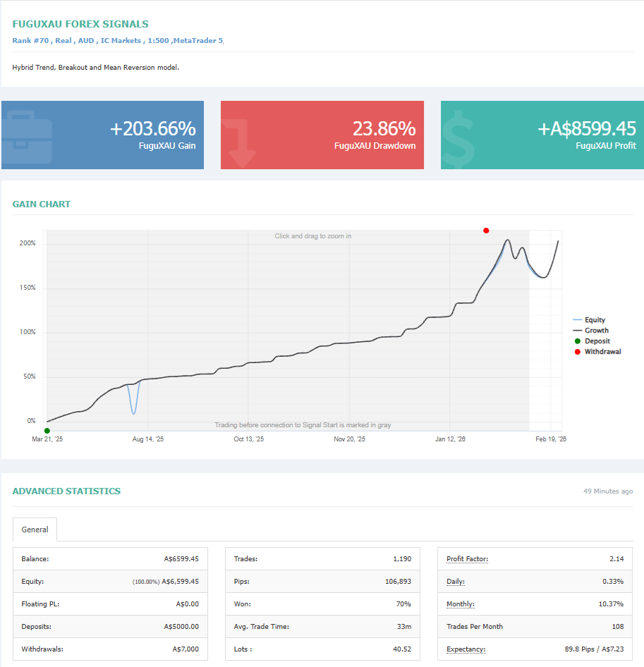Toggle the Growth series via its legend entry

(x=596, y=330)
